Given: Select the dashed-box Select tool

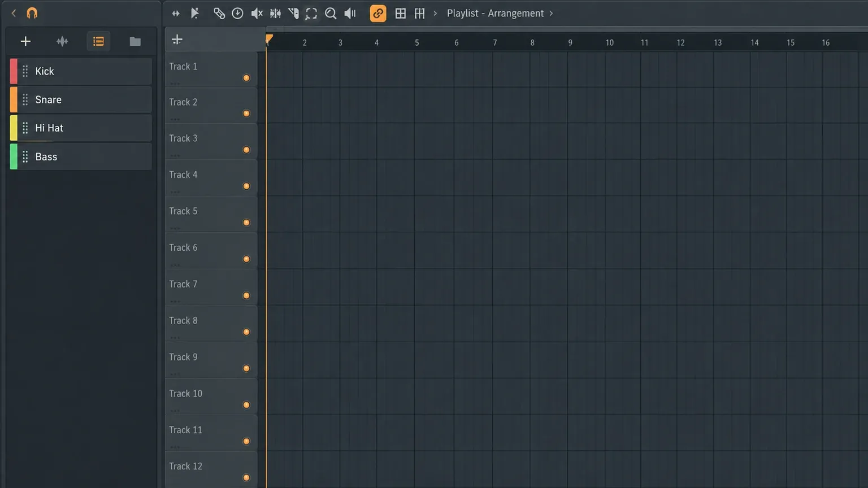Looking at the screenshot, I should [x=311, y=14].
